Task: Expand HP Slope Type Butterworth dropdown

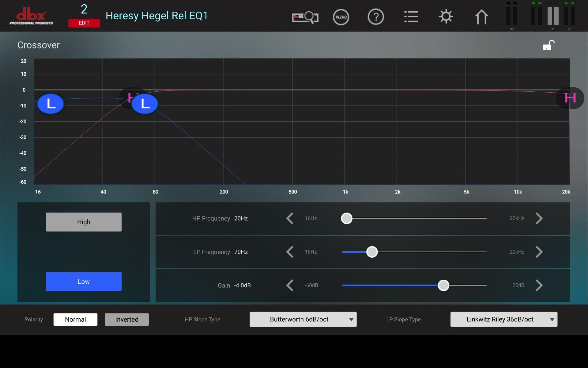Action: click(x=303, y=319)
